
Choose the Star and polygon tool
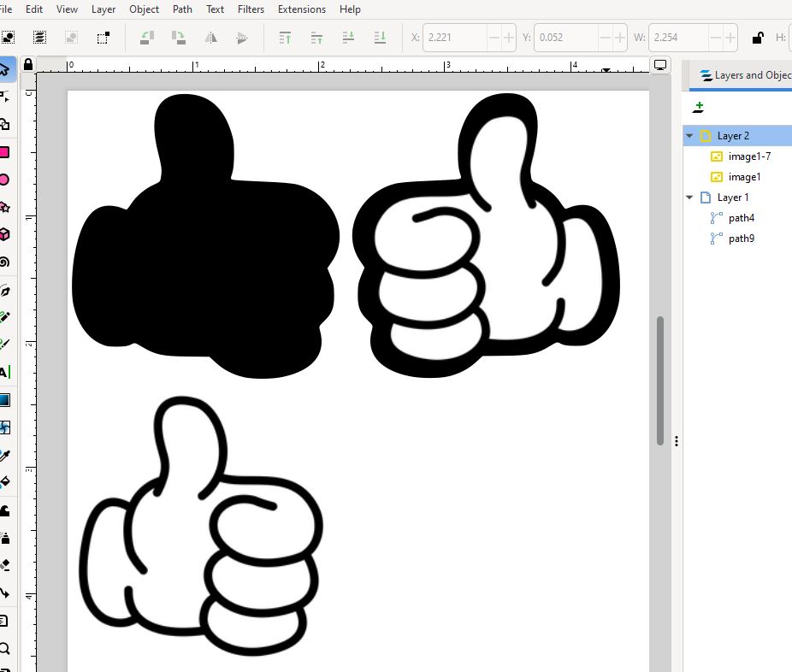point(4,207)
